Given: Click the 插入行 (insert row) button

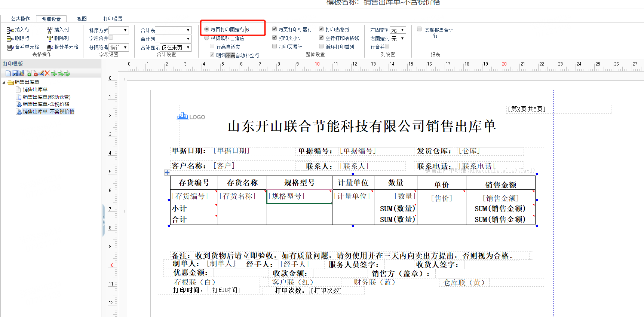Looking at the screenshot, I should [18, 30].
